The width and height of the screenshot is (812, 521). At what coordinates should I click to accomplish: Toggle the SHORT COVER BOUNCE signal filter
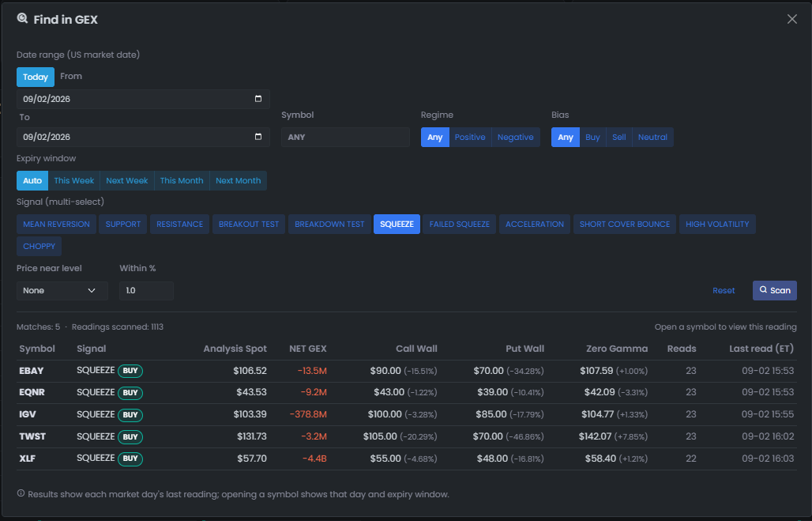tap(625, 224)
